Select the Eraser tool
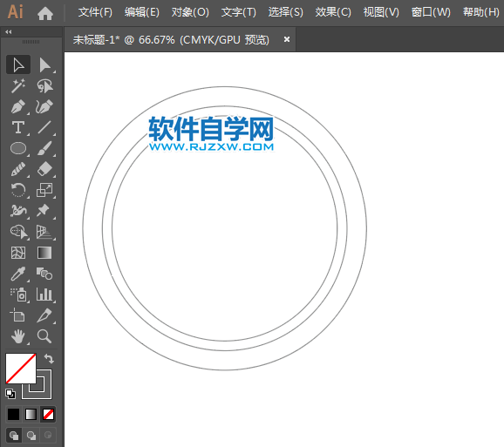 (44, 169)
